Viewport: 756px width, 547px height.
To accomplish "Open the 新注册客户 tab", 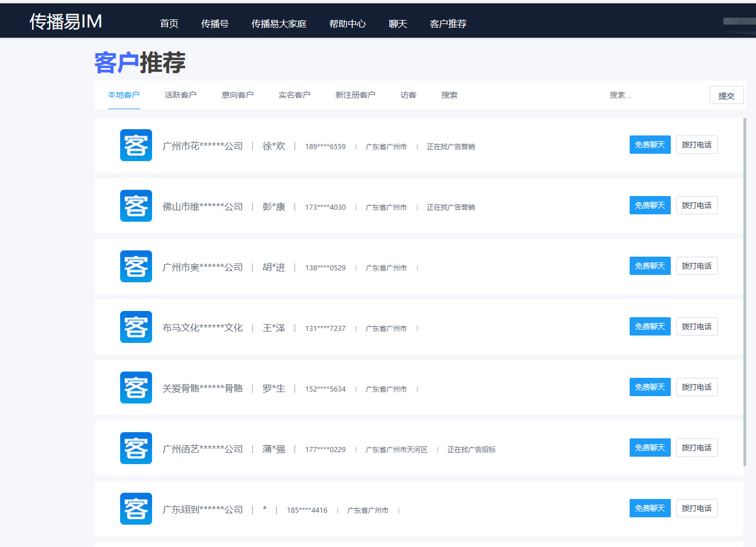I will coord(355,95).
